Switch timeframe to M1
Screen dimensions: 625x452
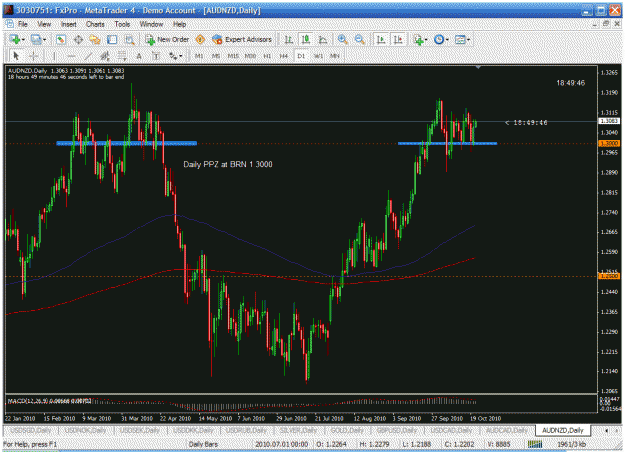coord(199,56)
